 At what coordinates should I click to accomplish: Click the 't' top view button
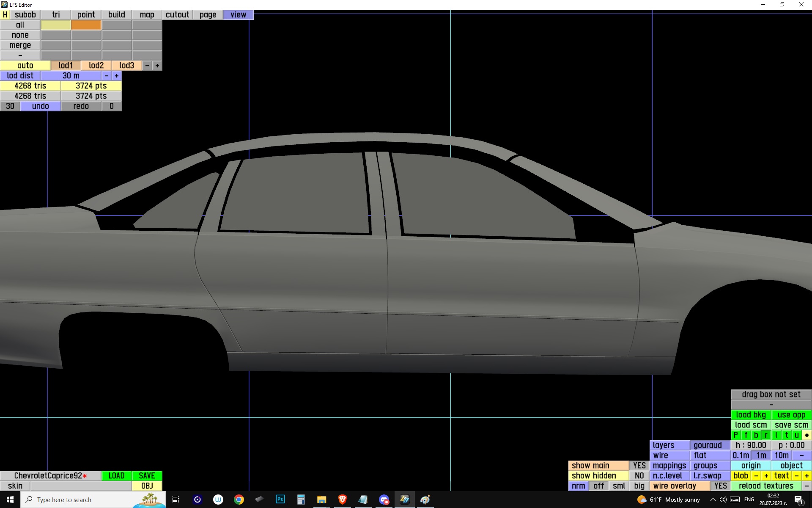point(786,435)
